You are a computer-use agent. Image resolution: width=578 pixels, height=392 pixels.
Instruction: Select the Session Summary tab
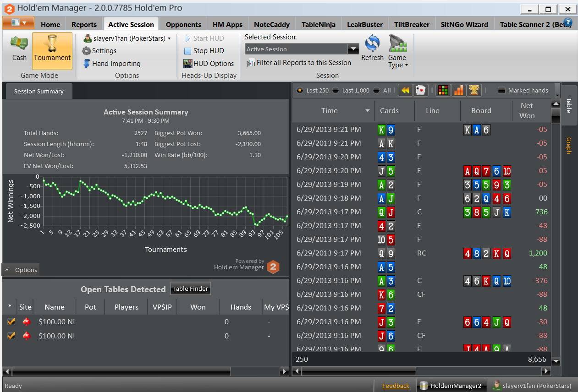[39, 92]
